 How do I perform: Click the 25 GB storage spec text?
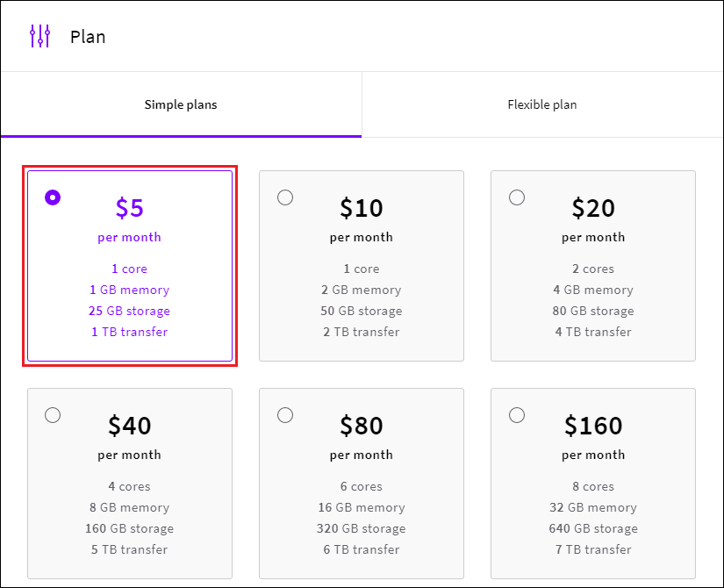[129, 311]
